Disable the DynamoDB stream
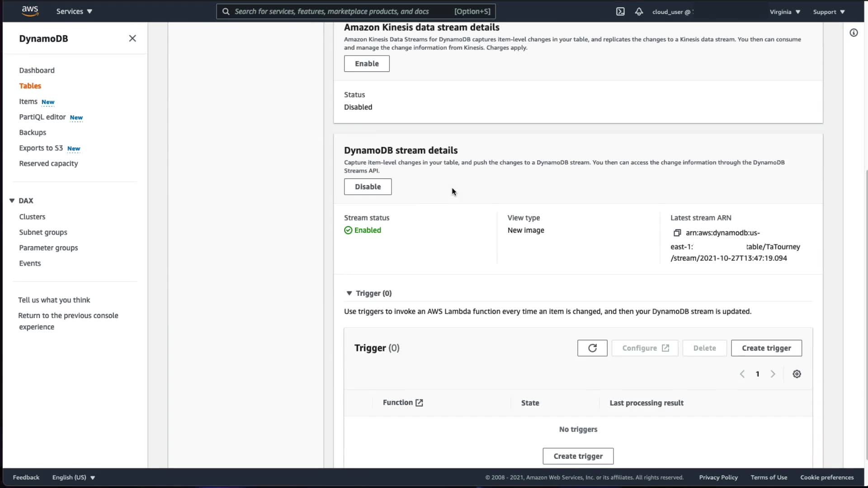 [368, 187]
